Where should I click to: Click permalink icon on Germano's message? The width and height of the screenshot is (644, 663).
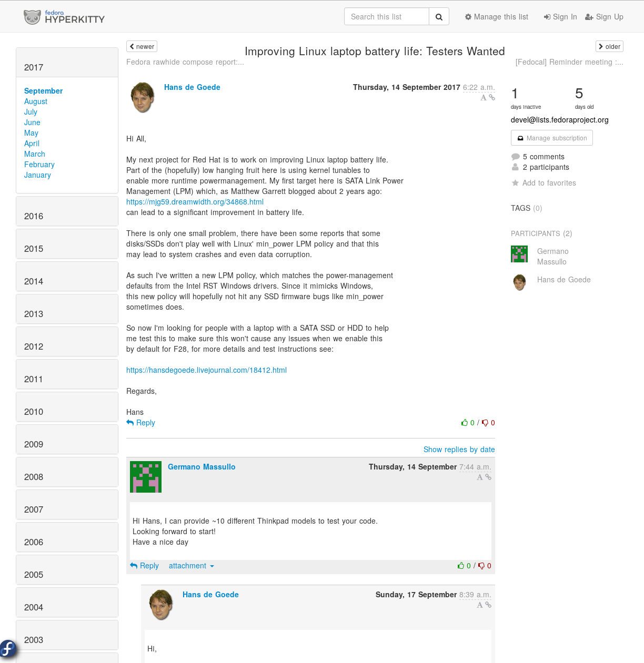[488, 477]
